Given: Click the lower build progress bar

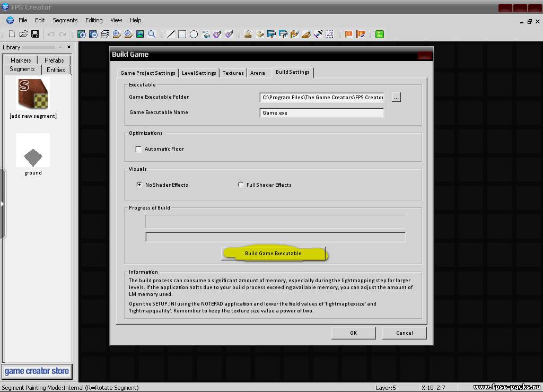Looking at the screenshot, I should 275,237.
